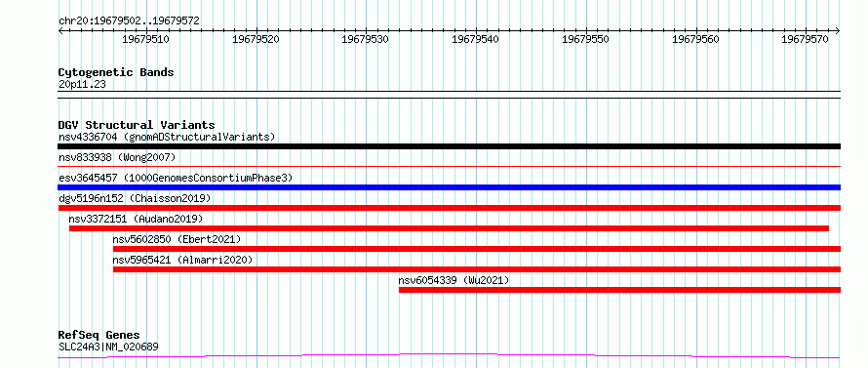Open variant nsv5965421 Almarri2020 label

tap(182, 260)
